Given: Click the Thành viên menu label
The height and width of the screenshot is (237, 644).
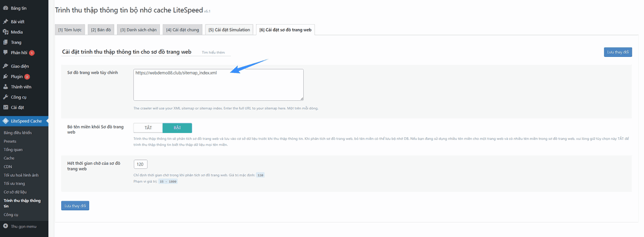Looking at the screenshot, I should 21,87.
